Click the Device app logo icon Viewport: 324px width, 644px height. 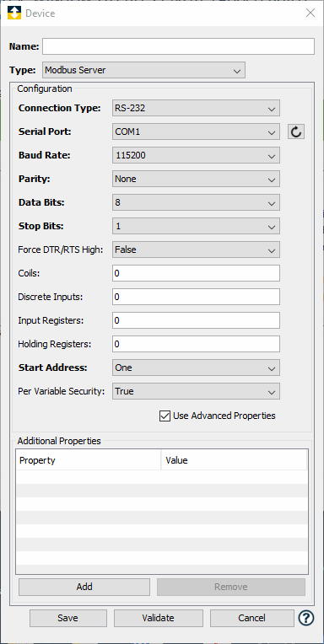pos(14,13)
